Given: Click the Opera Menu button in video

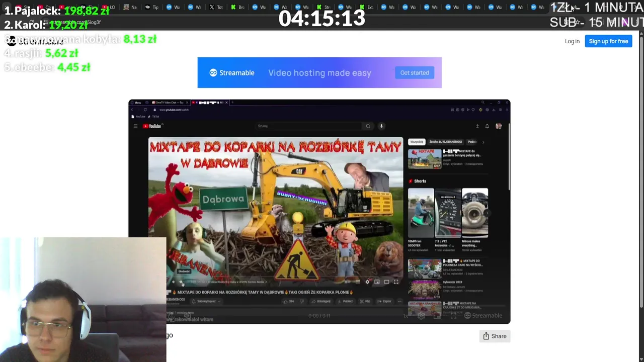Looking at the screenshot, I should [x=137, y=103].
